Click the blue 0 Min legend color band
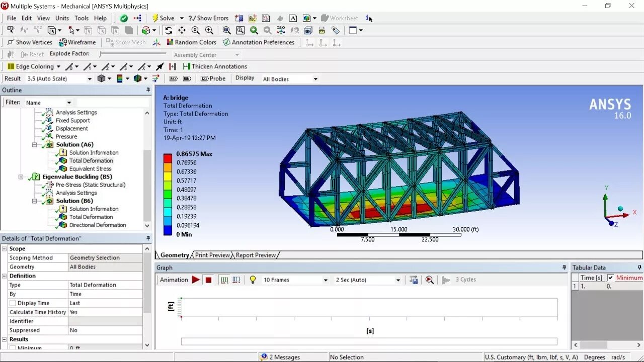 tap(168, 231)
